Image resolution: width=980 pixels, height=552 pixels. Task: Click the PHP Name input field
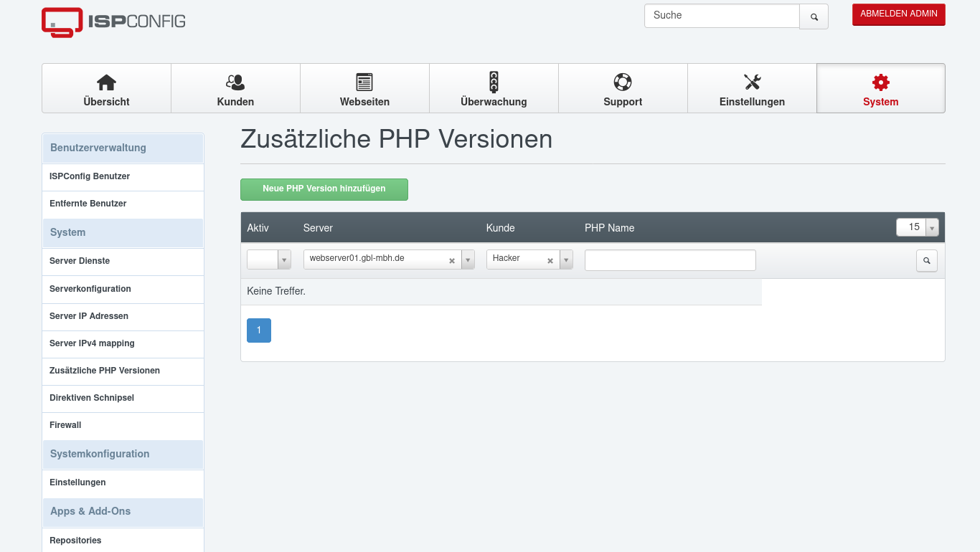pos(669,260)
